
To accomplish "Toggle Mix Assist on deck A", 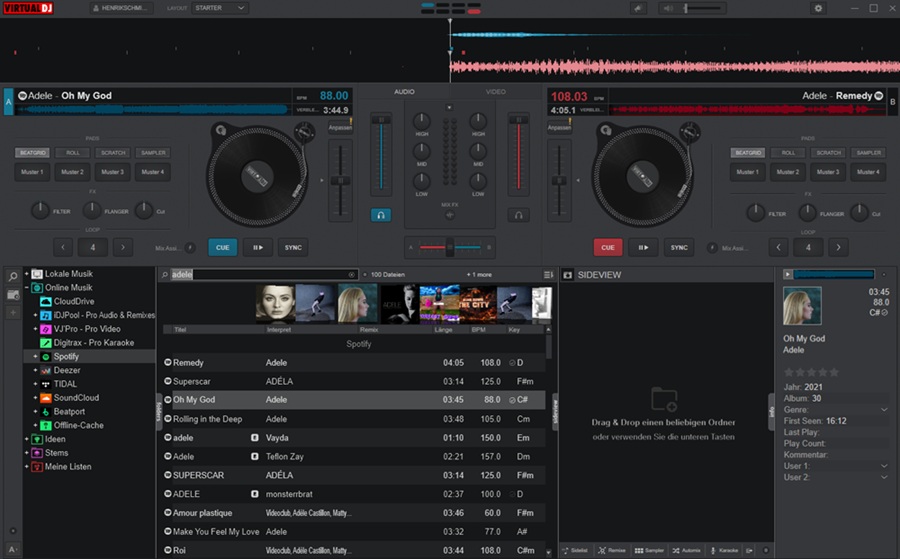I will [190, 248].
